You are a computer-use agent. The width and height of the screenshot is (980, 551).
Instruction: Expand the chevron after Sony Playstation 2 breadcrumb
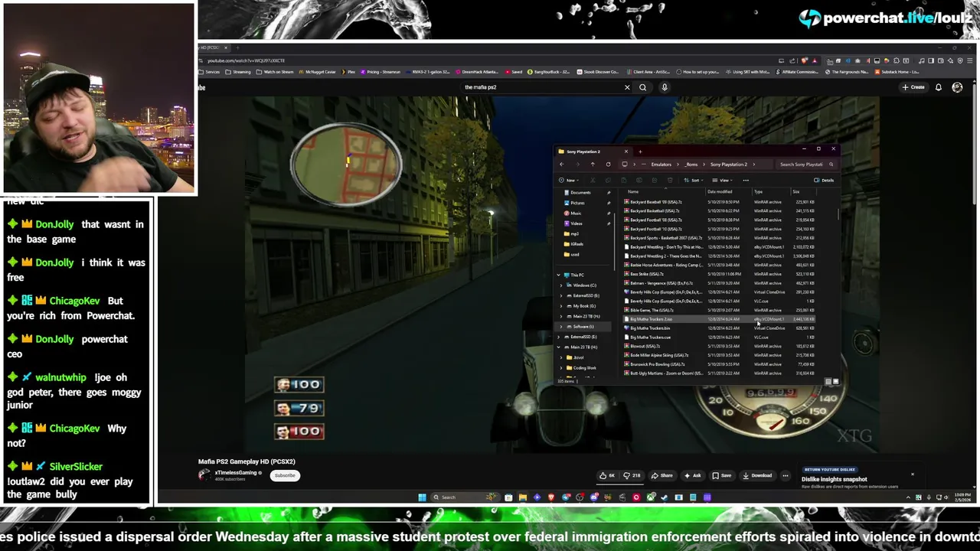point(754,165)
